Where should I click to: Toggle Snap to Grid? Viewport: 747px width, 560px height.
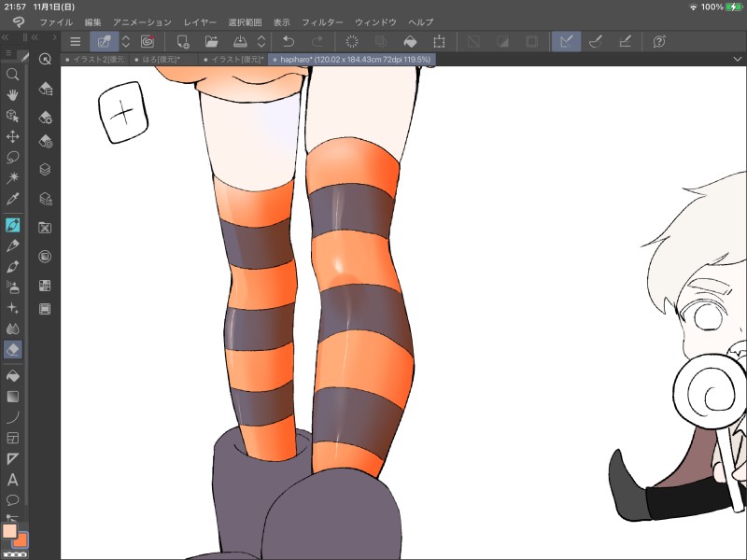tap(625, 41)
